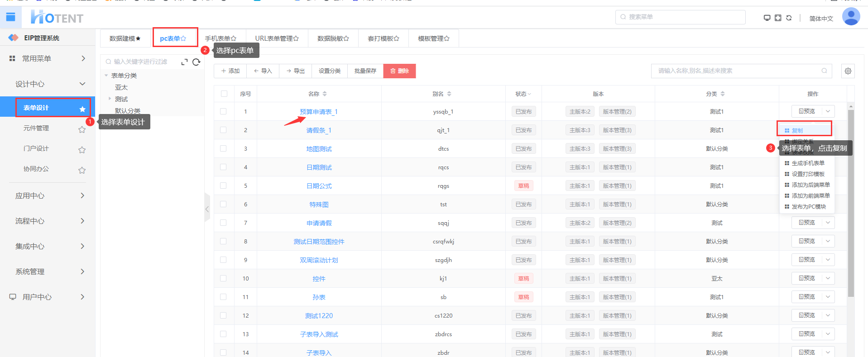Check the checkbox for row 1 预算申请表_1
The width and height of the screenshot is (868, 357).
tap(223, 111)
